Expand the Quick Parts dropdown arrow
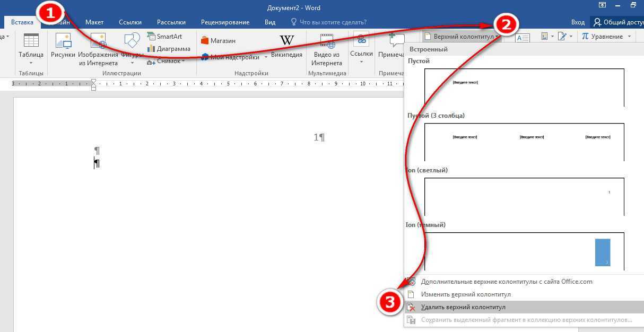This screenshot has height=332, width=644. coord(552,37)
